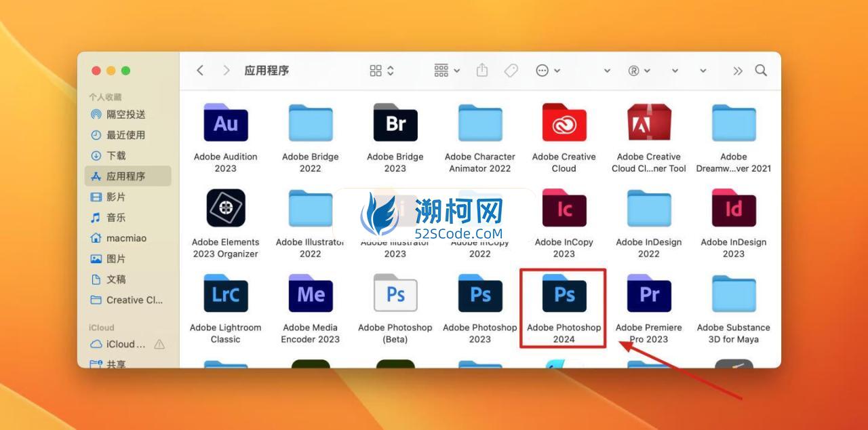Open the Adobe Illustrator 2022 folder
Viewport: 868px width, 430px height.
click(310, 208)
